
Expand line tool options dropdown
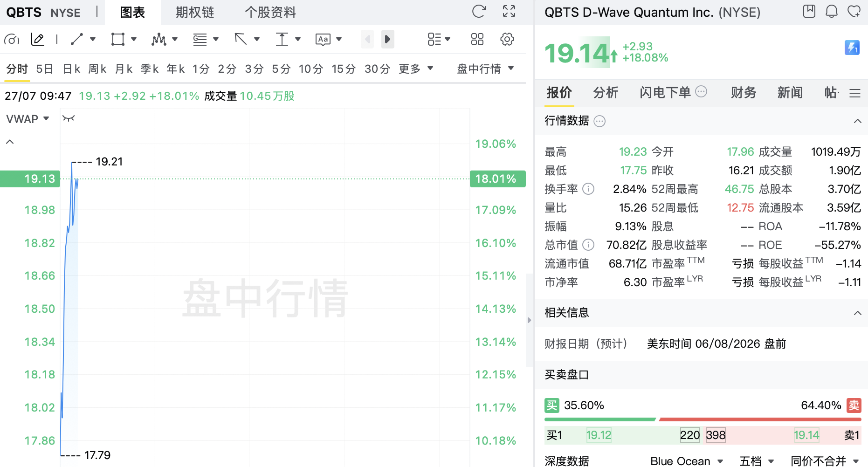(93, 40)
